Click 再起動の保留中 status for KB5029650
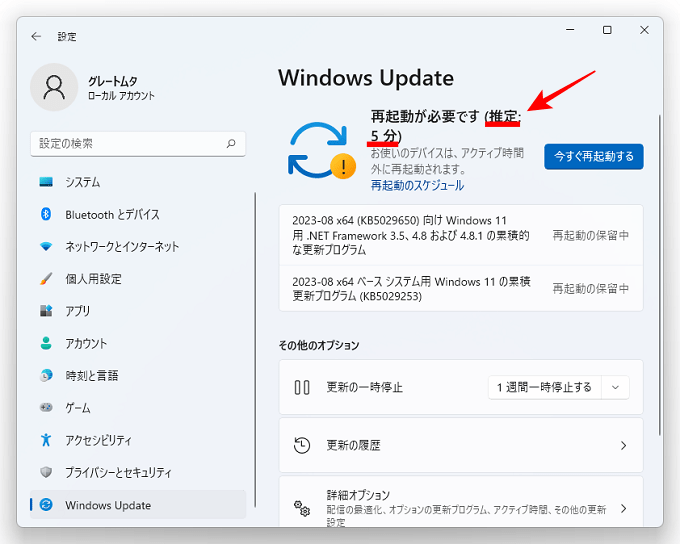Image resolution: width=680 pixels, height=544 pixels. point(590,235)
